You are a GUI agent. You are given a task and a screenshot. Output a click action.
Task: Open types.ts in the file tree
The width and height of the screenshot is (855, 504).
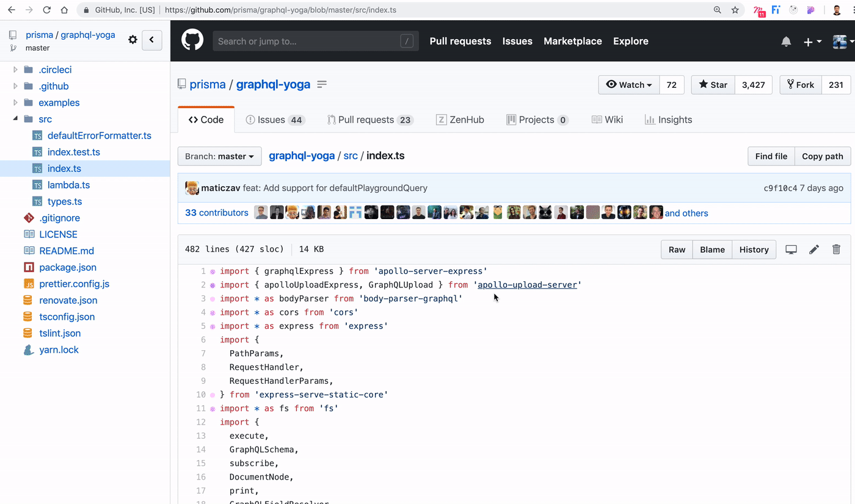64,201
